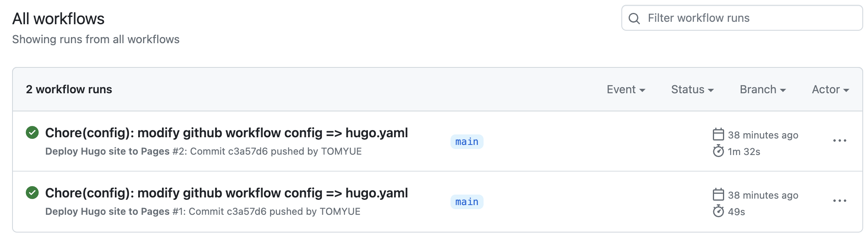Click the green success checkmark for run #1
Screen dimensions: 868x239
point(32,193)
